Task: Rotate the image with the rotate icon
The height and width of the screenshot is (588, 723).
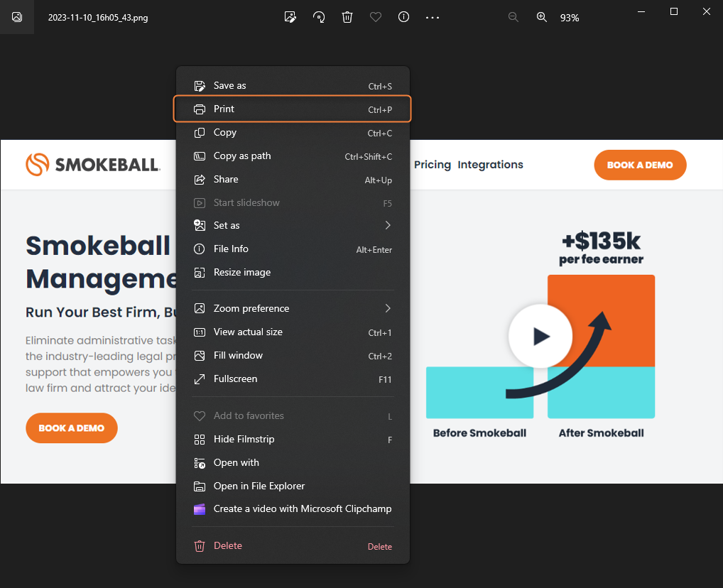Action: (x=319, y=17)
